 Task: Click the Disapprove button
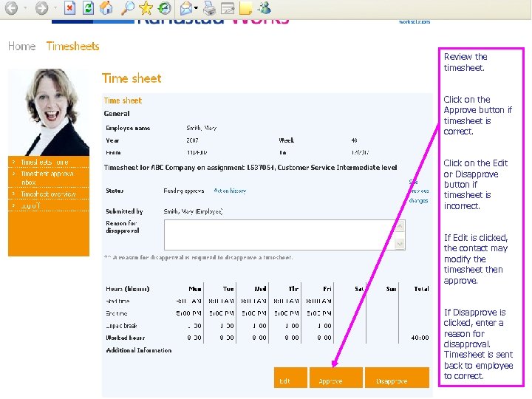click(397, 378)
